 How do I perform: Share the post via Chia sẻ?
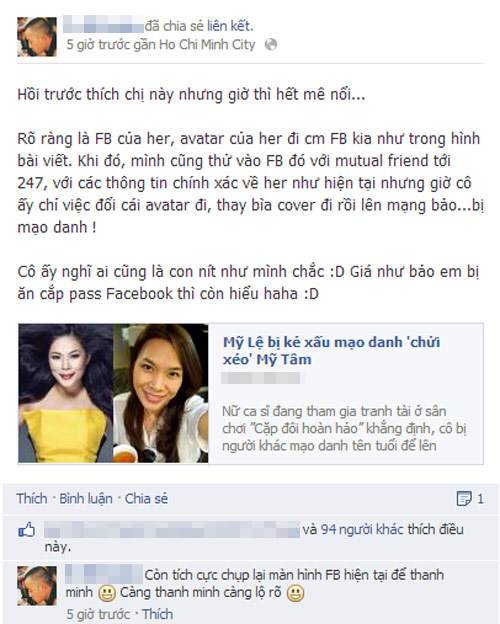coord(146,498)
